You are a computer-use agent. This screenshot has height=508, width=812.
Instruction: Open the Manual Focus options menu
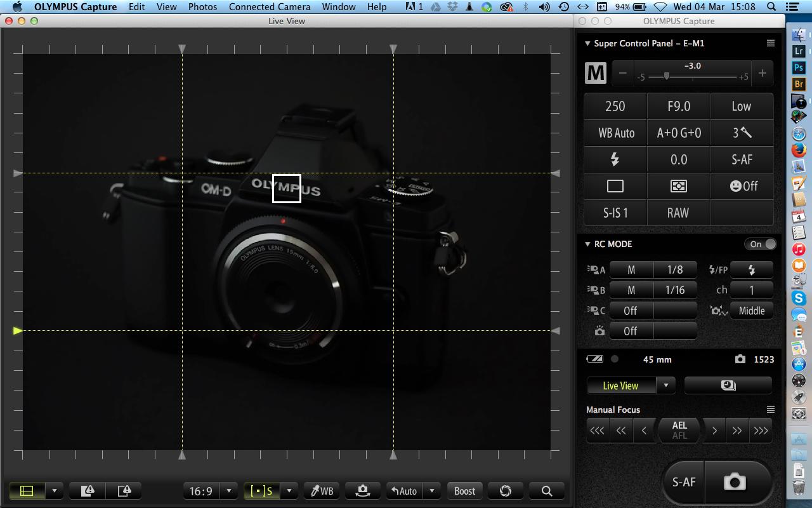point(771,410)
